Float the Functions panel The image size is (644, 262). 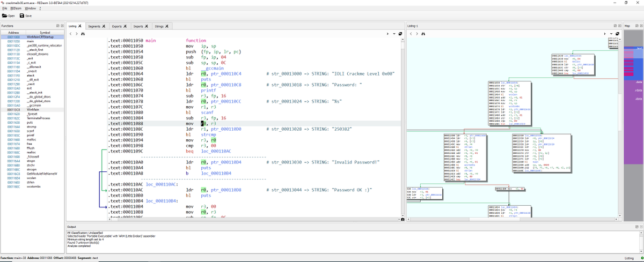(58, 26)
